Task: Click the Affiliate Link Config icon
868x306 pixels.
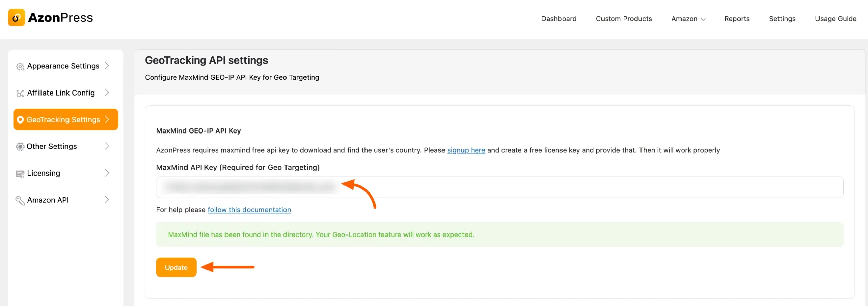Action: tap(20, 93)
